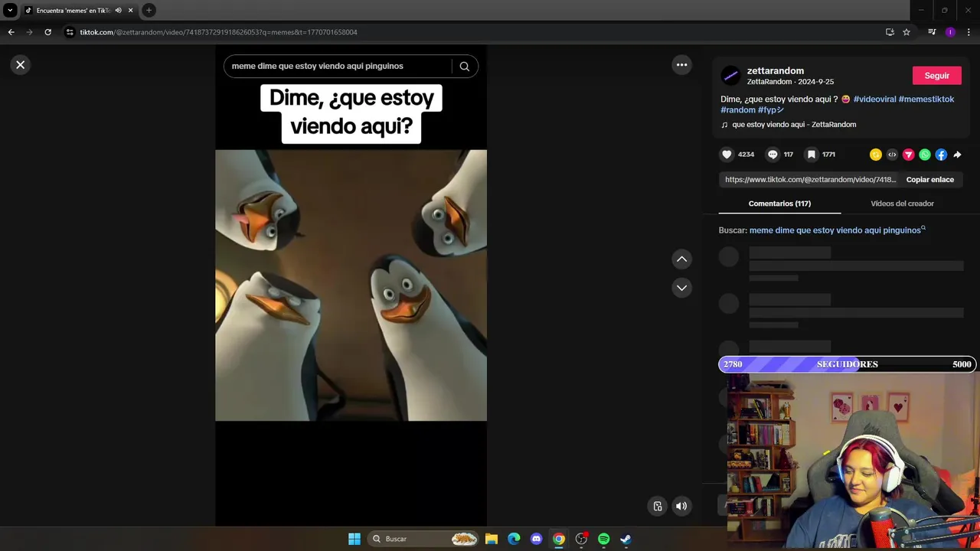
Task: Open zettarandom profile avatar
Action: 730,75
